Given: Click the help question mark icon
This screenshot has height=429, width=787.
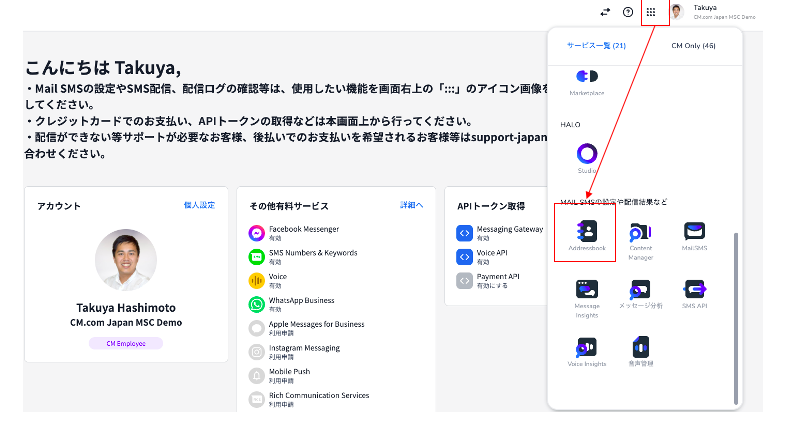Looking at the screenshot, I should pos(628,12).
